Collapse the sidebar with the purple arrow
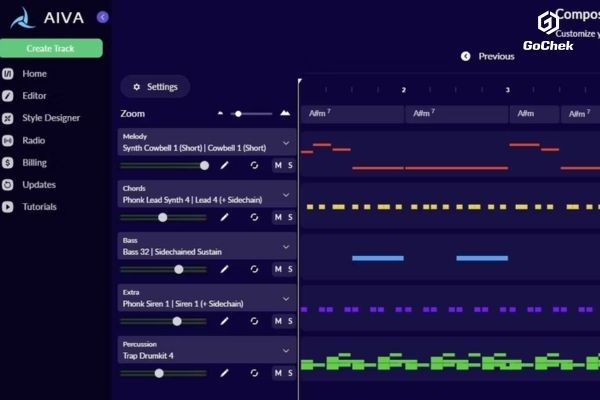This screenshot has height=400, width=600. pos(103,17)
